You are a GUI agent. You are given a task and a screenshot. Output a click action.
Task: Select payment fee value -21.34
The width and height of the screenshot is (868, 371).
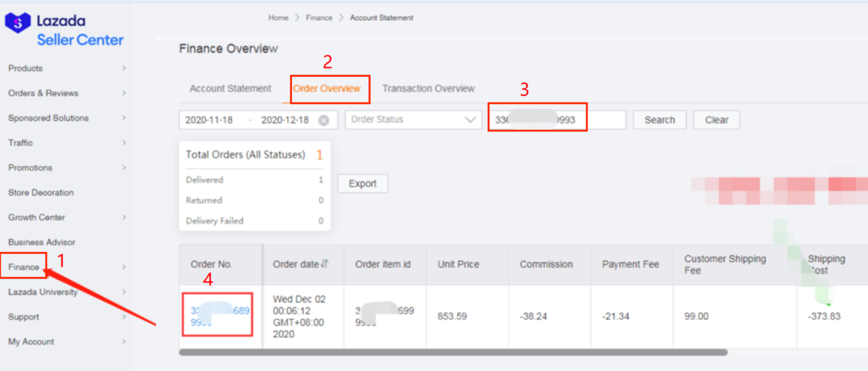point(617,316)
